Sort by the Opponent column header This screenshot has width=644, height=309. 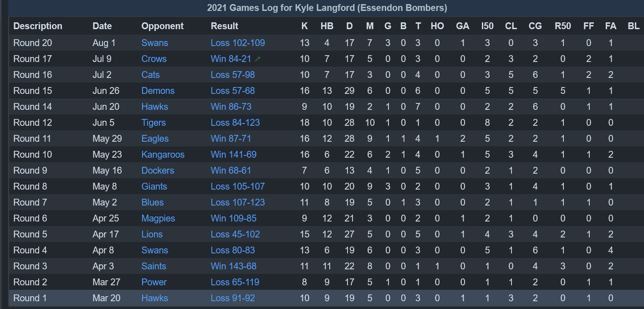(163, 26)
